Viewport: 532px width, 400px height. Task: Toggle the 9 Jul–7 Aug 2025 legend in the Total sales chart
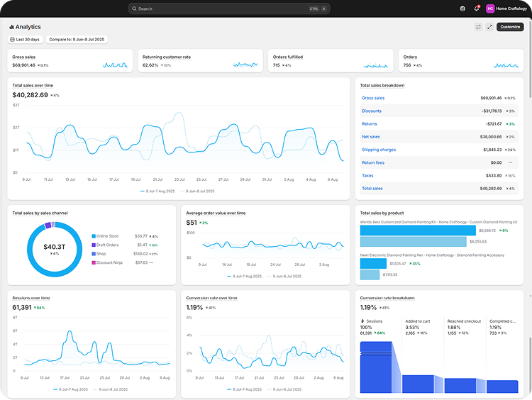[157, 191]
